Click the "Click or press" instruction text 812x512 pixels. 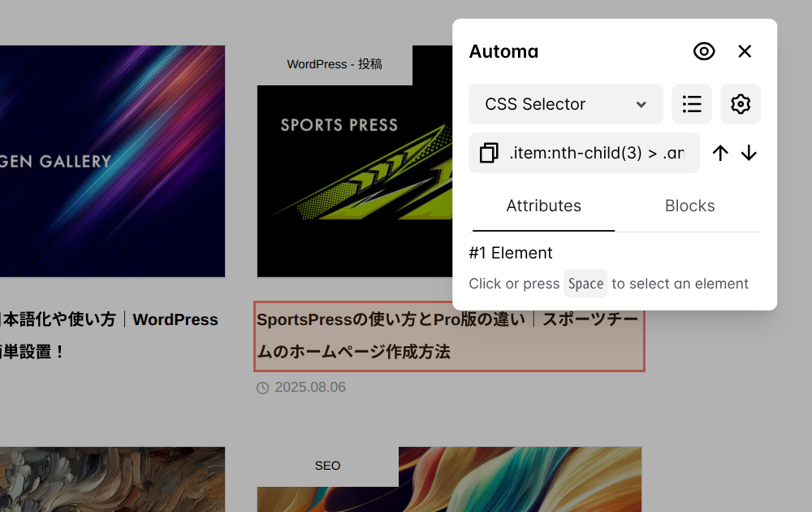pos(514,284)
